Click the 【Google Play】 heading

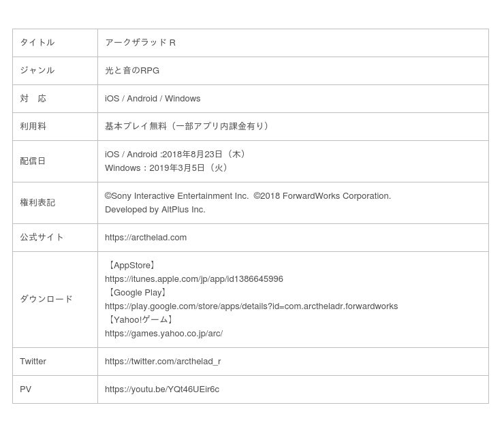tap(138, 293)
